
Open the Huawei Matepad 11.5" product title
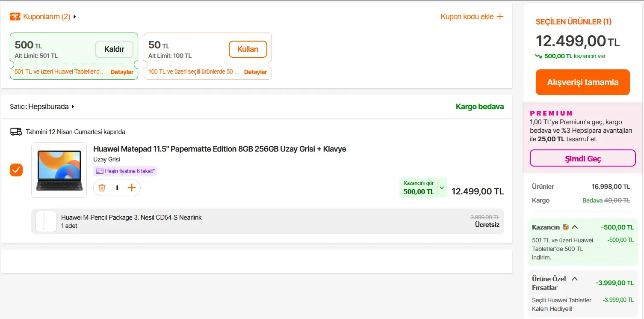point(220,149)
